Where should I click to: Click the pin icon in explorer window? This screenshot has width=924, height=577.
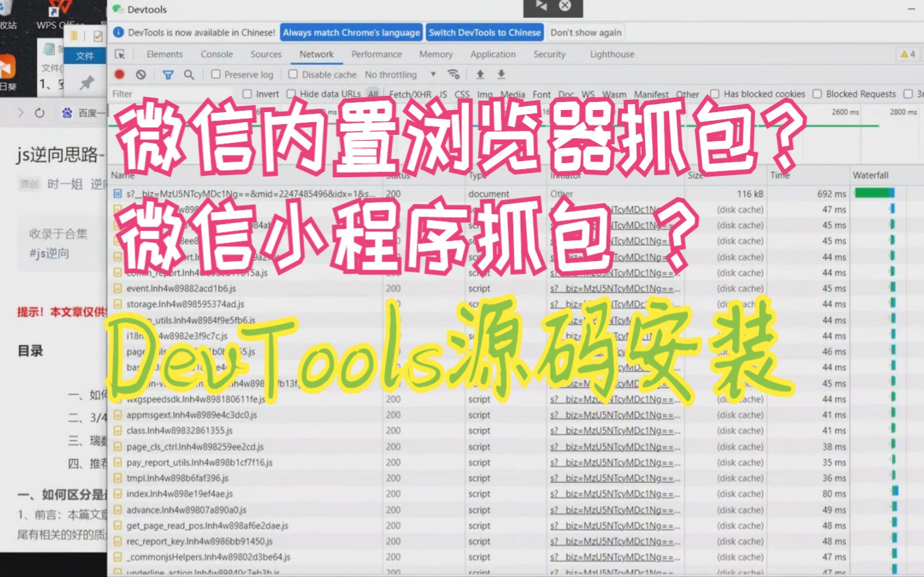click(x=87, y=83)
